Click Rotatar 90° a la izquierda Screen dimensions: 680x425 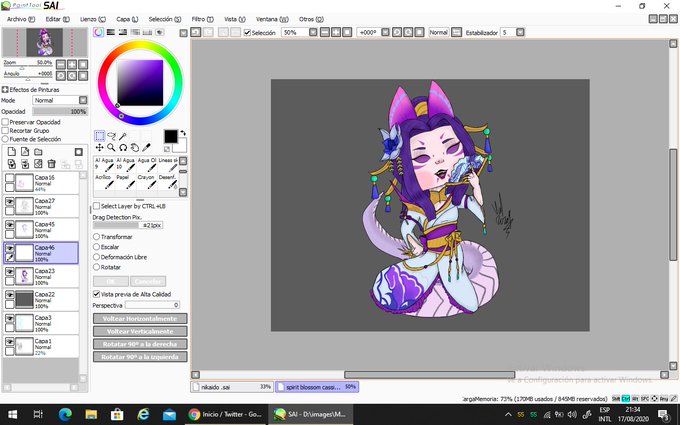(140, 356)
